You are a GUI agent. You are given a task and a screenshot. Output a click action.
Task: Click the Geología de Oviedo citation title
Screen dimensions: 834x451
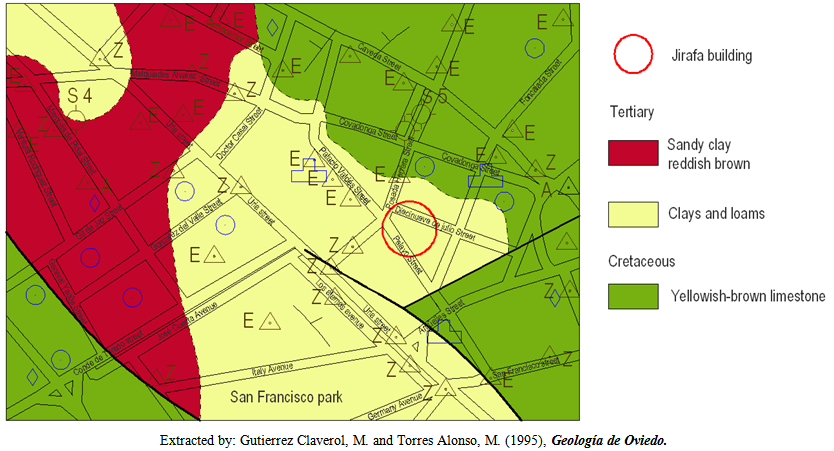609,440
